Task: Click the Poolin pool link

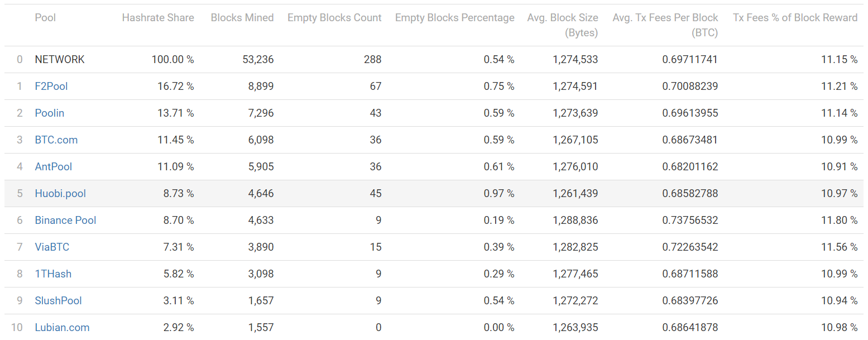Action: [50, 113]
